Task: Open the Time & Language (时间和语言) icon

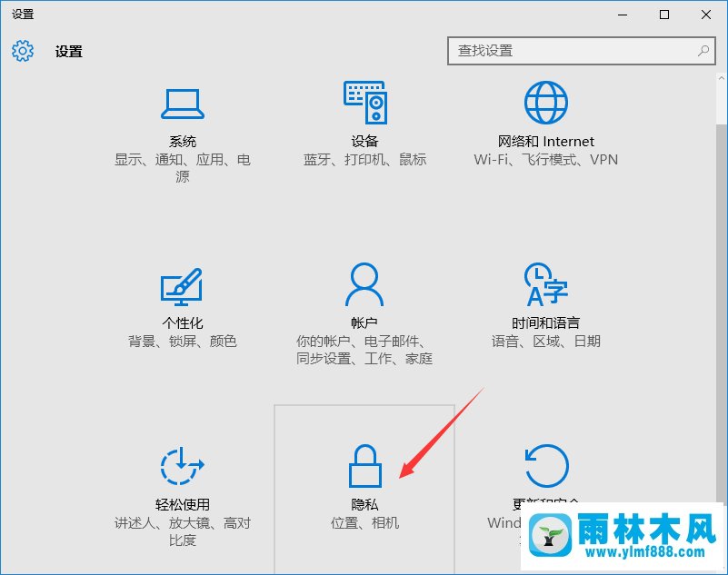Action: coord(546,284)
